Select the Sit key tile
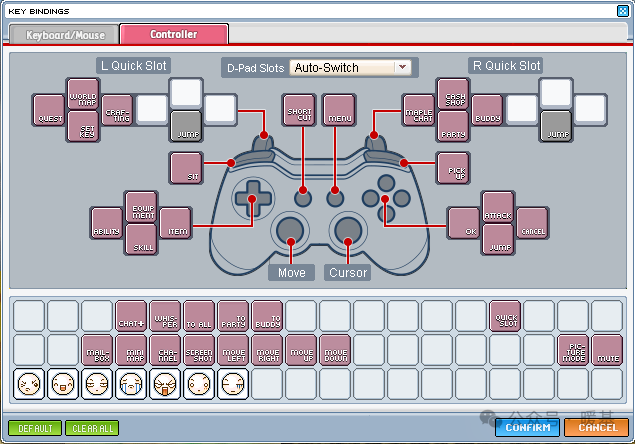Image resolution: width=635 pixels, height=444 pixels. click(186, 168)
